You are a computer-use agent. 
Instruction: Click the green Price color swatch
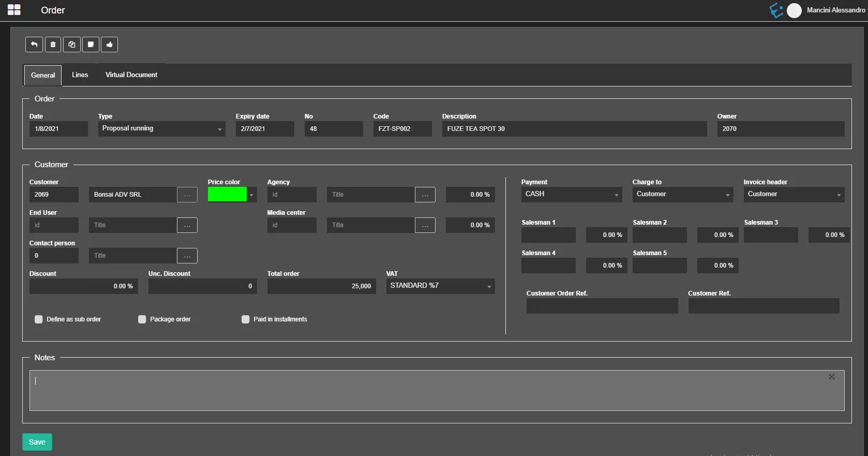click(x=227, y=195)
